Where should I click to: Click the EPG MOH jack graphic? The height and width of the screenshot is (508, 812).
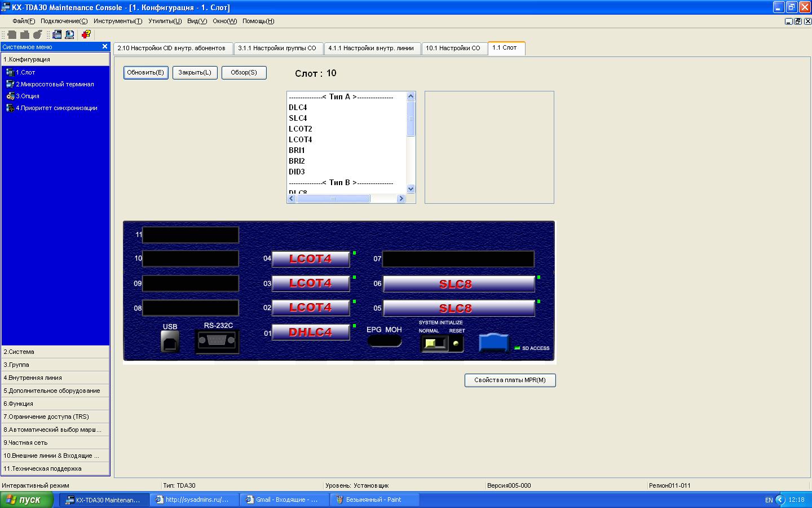pyautogui.click(x=385, y=340)
